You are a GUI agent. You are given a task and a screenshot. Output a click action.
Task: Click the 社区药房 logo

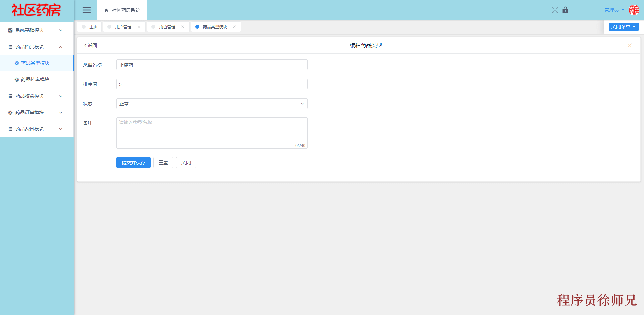(36, 10)
